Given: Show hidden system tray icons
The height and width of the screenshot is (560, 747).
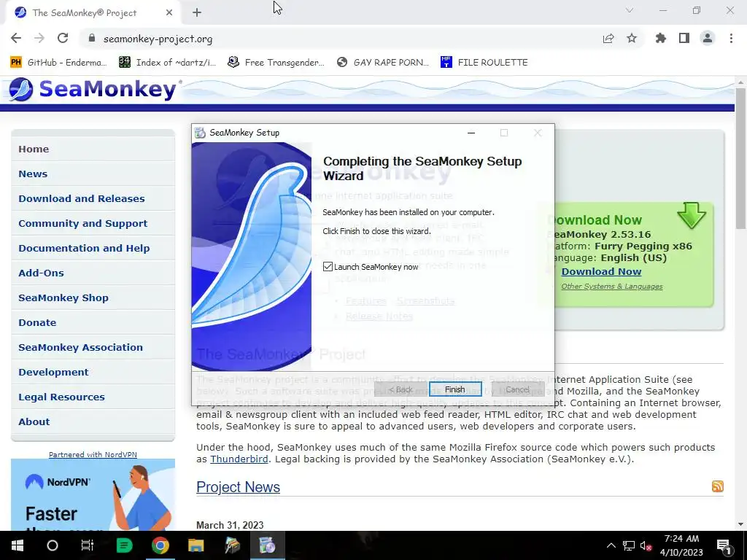Looking at the screenshot, I should (x=611, y=545).
